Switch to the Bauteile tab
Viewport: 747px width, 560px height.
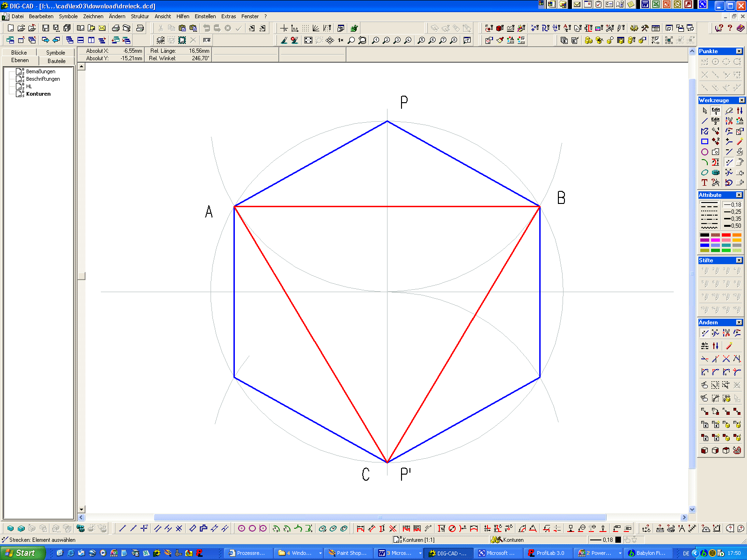click(56, 61)
